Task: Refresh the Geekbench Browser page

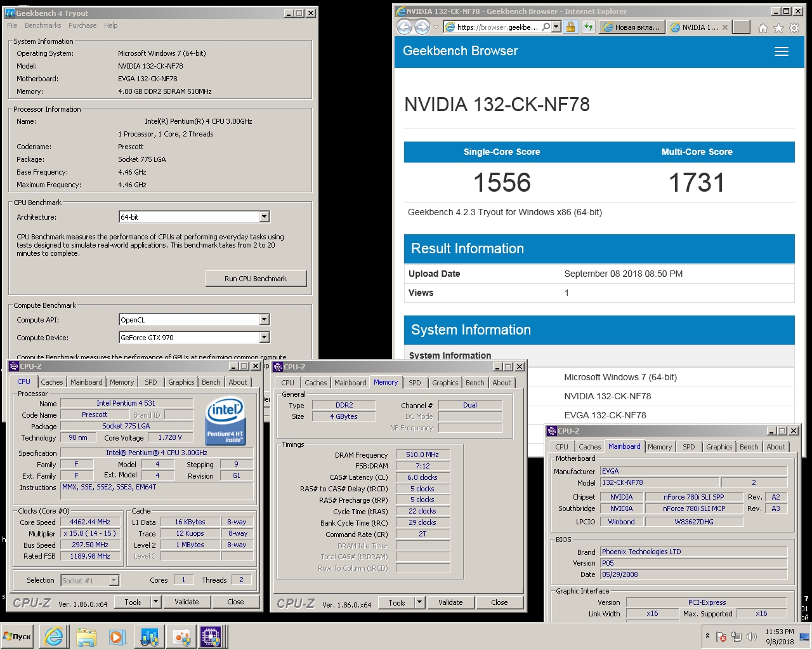Action: click(x=589, y=27)
